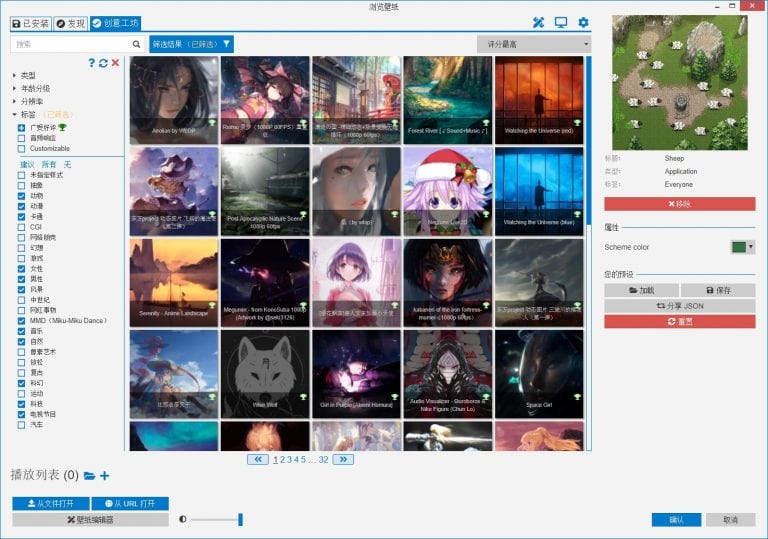Go to next page with double-right arrows
Image resolution: width=768 pixels, height=539 pixels.
[x=343, y=459]
